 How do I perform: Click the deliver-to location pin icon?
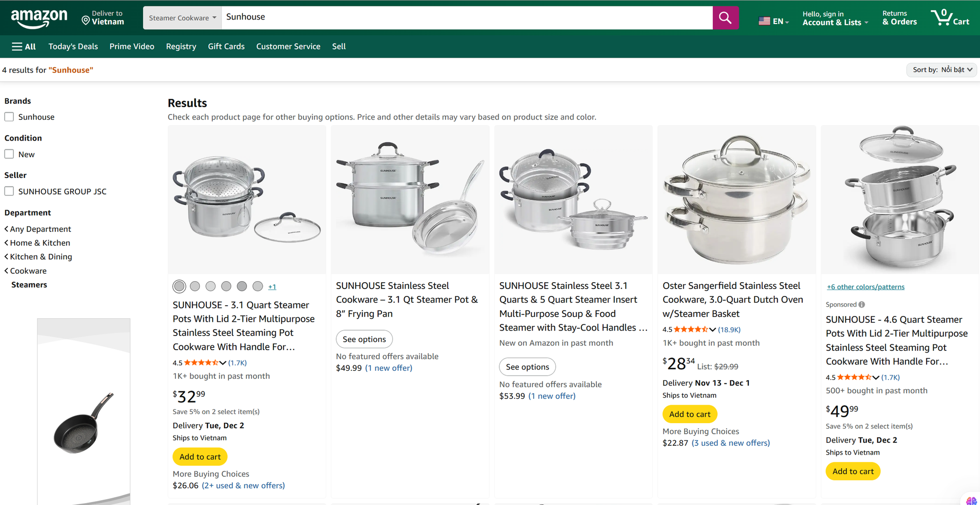pyautogui.click(x=86, y=20)
